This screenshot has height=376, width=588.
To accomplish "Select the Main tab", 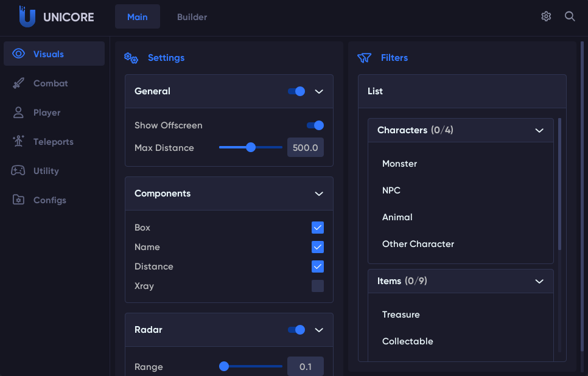I will (137, 17).
